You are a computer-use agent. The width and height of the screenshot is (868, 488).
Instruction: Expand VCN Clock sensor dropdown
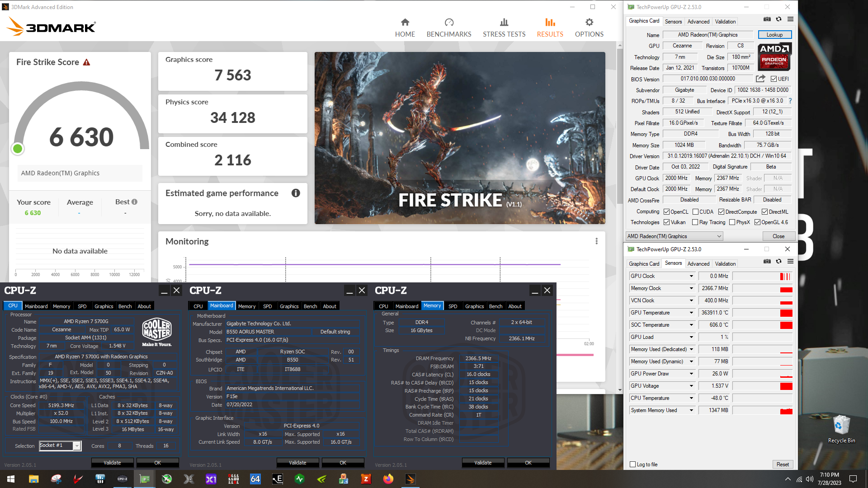691,300
